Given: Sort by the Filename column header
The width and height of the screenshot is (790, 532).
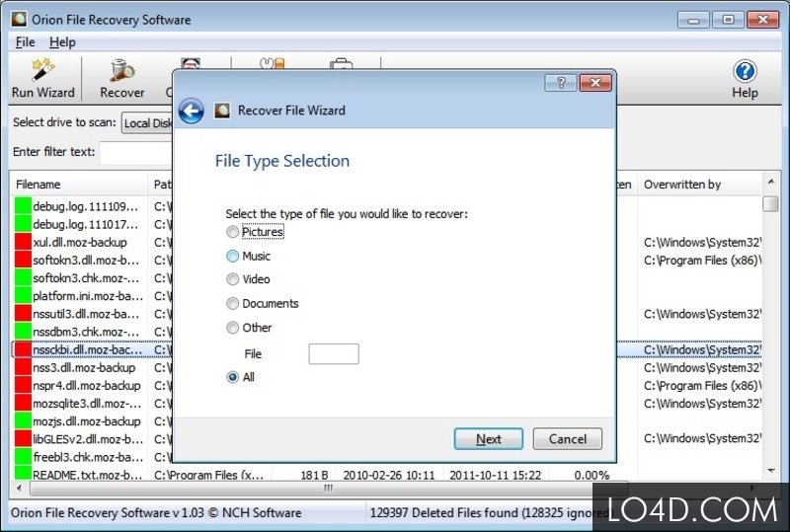Looking at the screenshot, I should [79, 185].
